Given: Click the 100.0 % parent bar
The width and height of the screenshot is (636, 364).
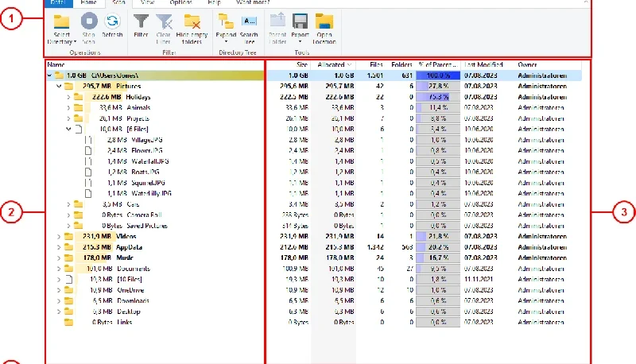Looking at the screenshot, I should [438, 76].
